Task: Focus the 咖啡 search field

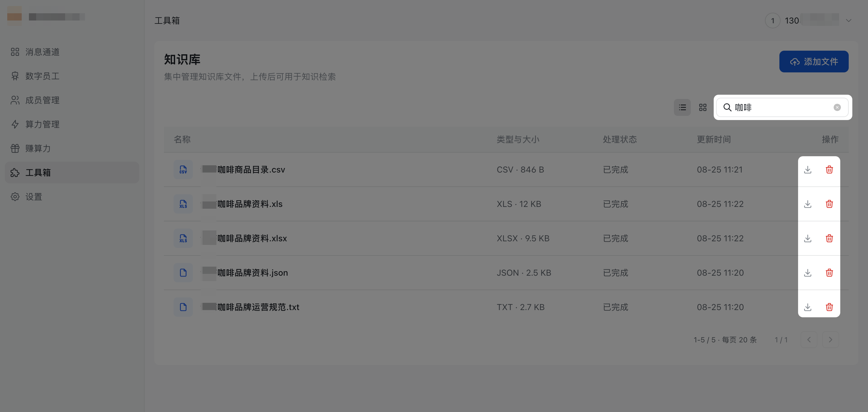Action: coord(782,108)
